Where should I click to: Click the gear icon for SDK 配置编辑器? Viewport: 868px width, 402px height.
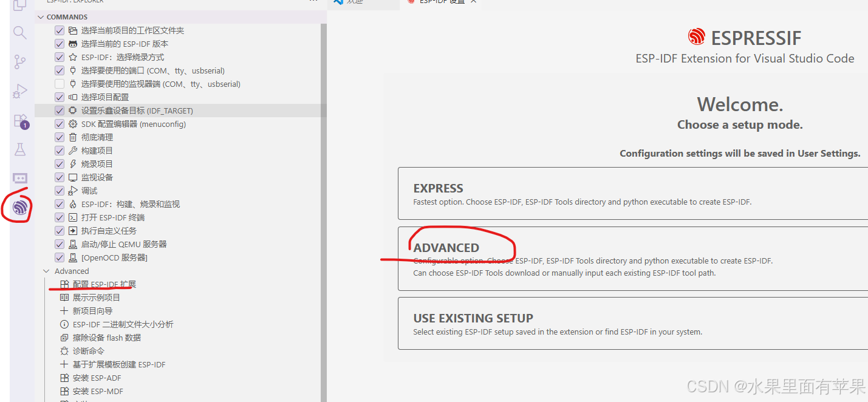point(73,124)
